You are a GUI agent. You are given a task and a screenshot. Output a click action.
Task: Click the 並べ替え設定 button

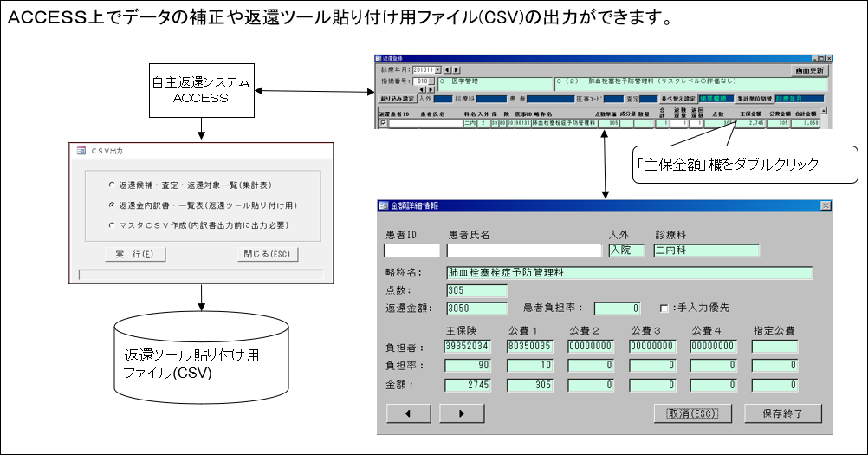(x=678, y=99)
